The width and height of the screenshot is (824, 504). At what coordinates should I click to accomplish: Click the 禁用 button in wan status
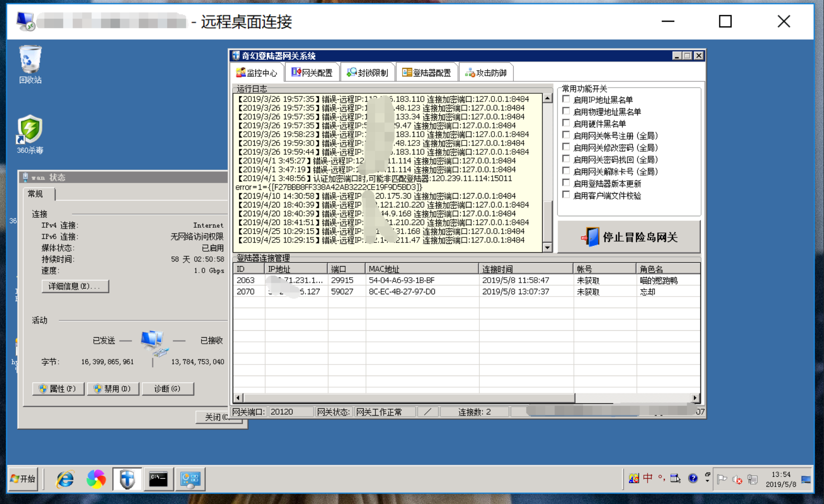(x=113, y=389)
